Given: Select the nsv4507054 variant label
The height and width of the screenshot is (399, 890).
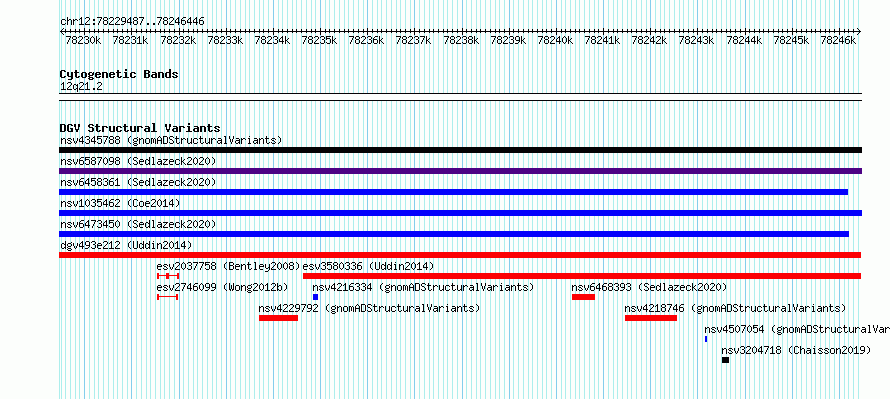Looking at the screenshot, I should 797,329.
